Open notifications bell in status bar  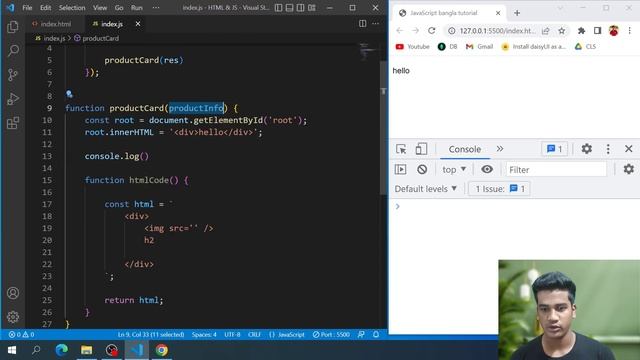tap(376, 334)
